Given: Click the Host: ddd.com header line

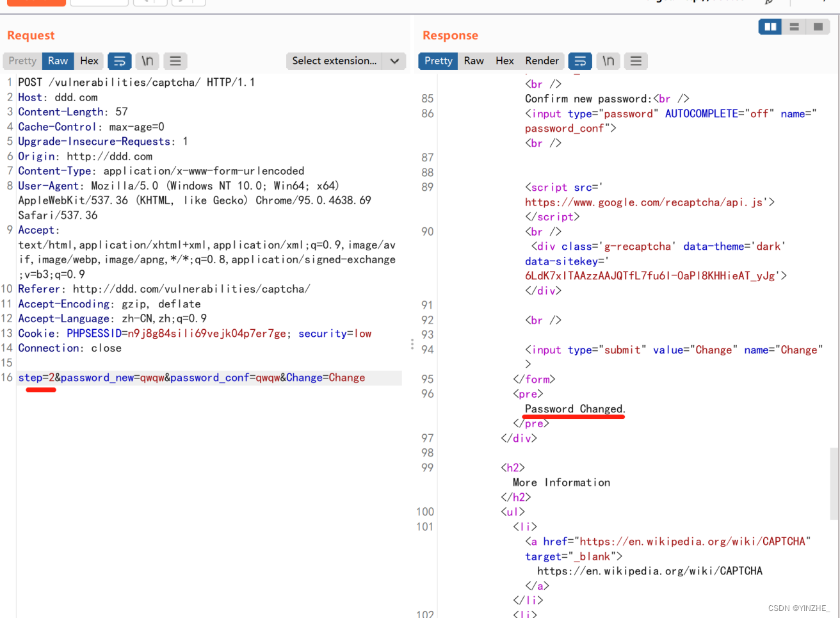Looking at the screenshot, I should (58, 97).
